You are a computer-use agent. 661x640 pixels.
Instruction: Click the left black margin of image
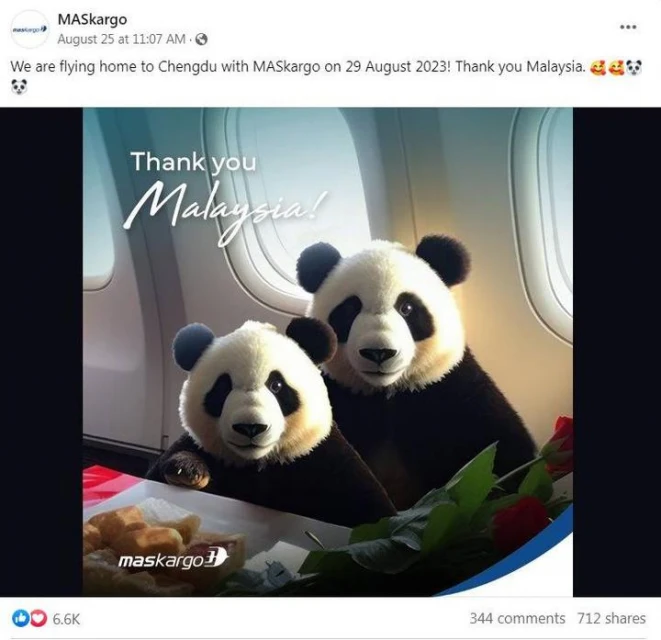tap(41, 352)
